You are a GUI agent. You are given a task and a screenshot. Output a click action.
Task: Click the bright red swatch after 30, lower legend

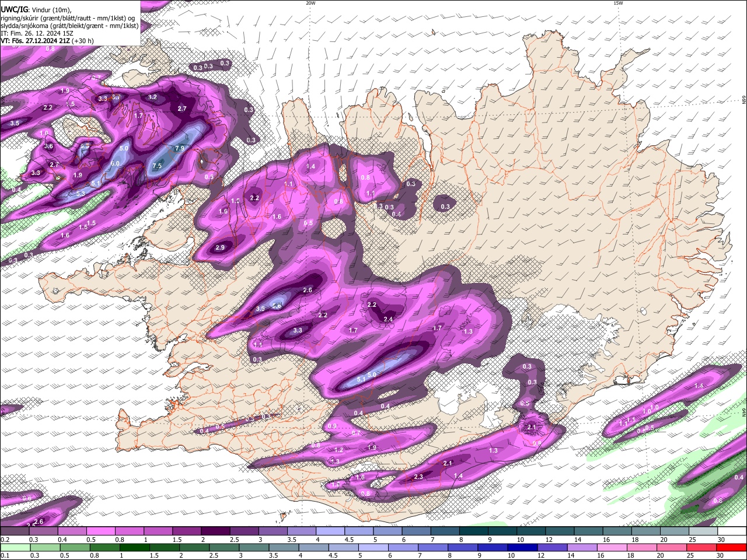tap(731, 547)
